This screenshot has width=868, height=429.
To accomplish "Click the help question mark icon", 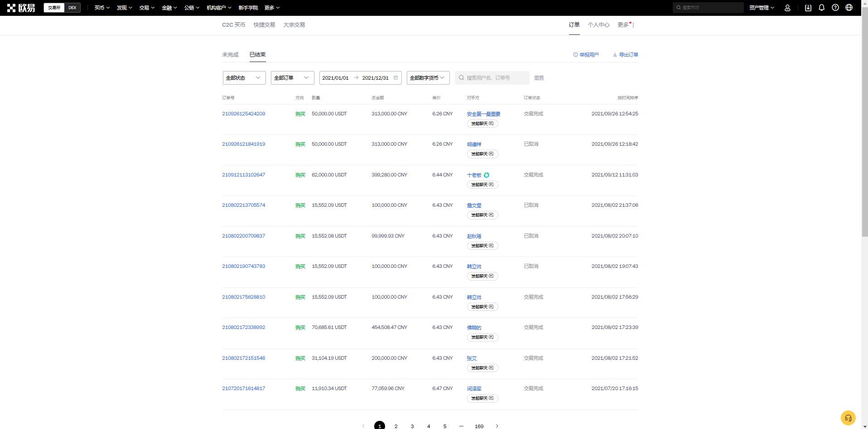I will pos(835,8).
